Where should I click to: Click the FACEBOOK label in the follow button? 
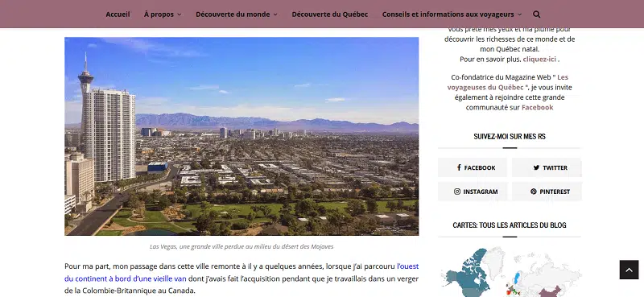tap(479, 167)
